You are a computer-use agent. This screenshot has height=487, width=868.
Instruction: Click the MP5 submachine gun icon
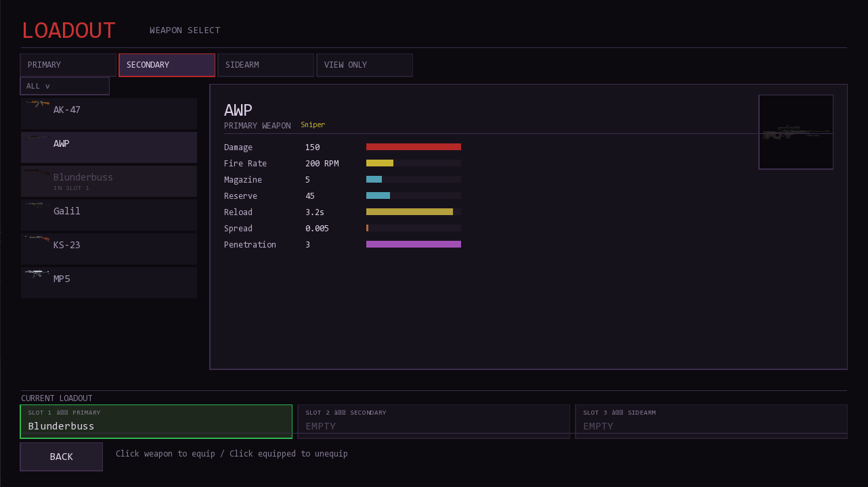pyautogui.click(x=37, y=273)
